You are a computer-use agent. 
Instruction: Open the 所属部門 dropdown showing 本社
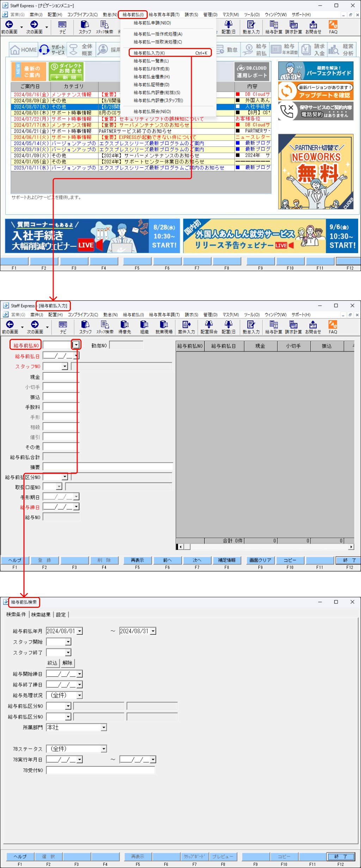[x=104, y=728]
